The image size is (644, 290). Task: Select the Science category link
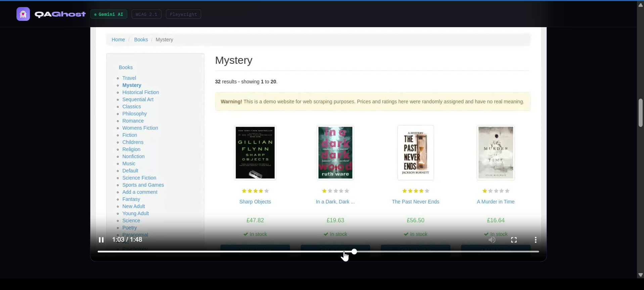131,221
